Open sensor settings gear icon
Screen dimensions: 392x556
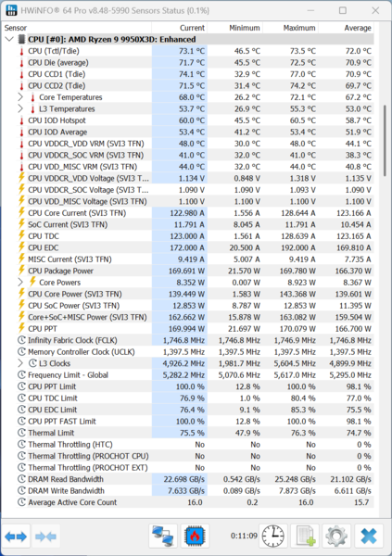click(336, 536)
